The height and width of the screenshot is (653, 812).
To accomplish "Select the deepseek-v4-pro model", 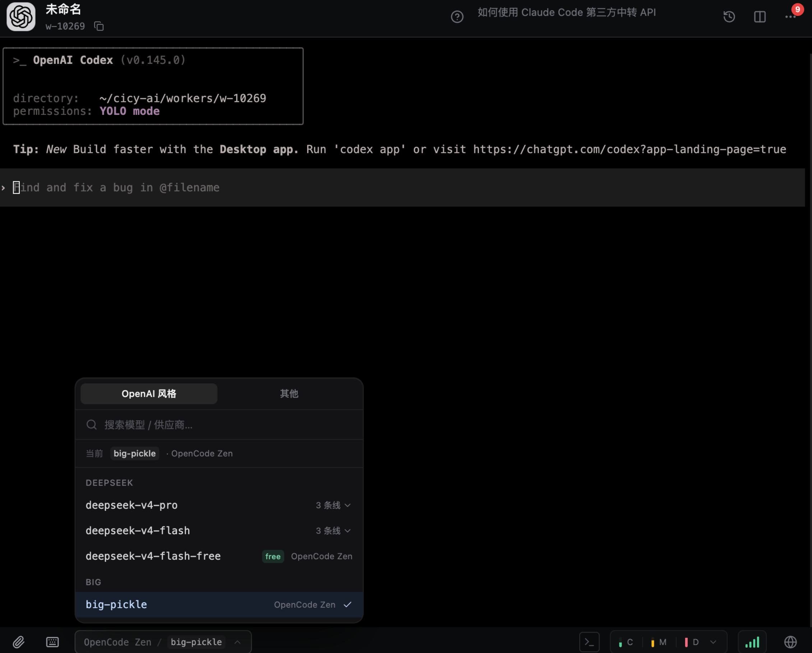I will [x=219, y=505].
